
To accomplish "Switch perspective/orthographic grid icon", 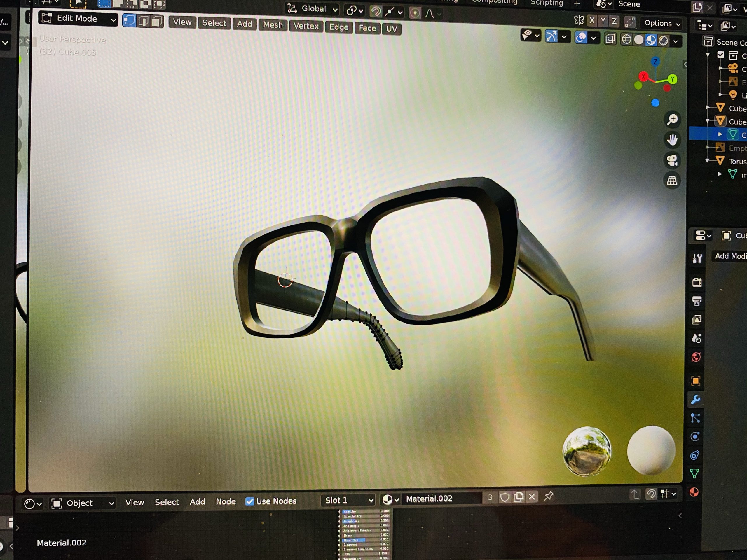I will (672, 181).
